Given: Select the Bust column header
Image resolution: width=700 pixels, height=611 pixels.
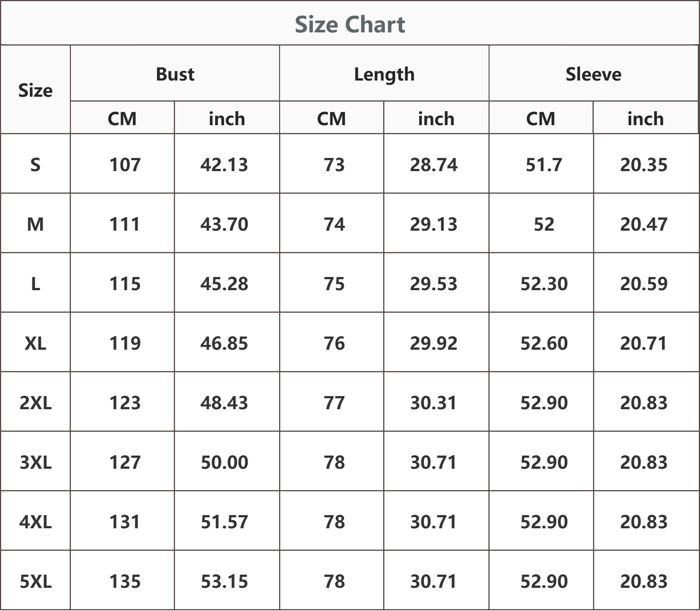Looking at the screenshot, I should (175, 74).
